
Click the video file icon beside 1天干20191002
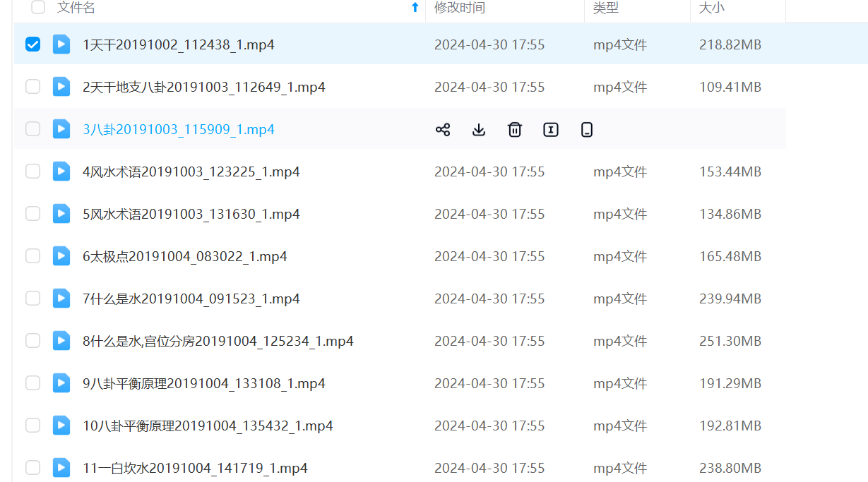[x=61, y=44]
